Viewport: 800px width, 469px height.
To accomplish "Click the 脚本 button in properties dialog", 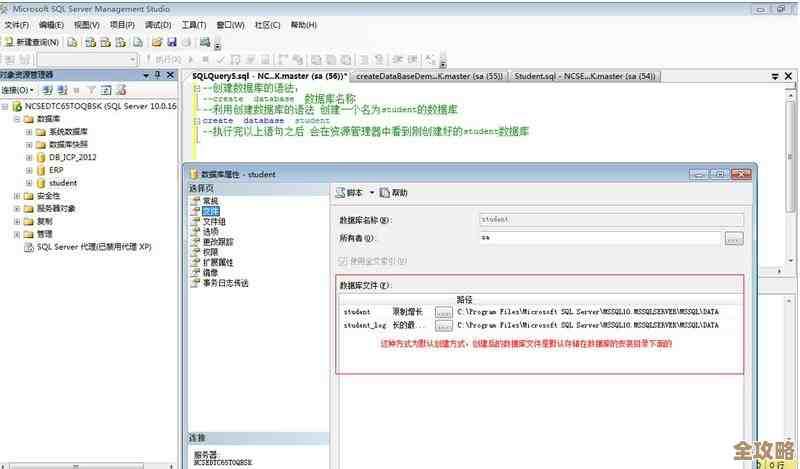I will [349, 193].
